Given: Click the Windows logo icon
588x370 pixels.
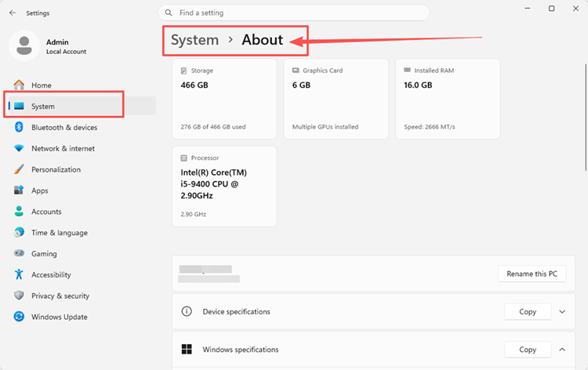Looking at the screenshot, I should (x=187, y=350).
